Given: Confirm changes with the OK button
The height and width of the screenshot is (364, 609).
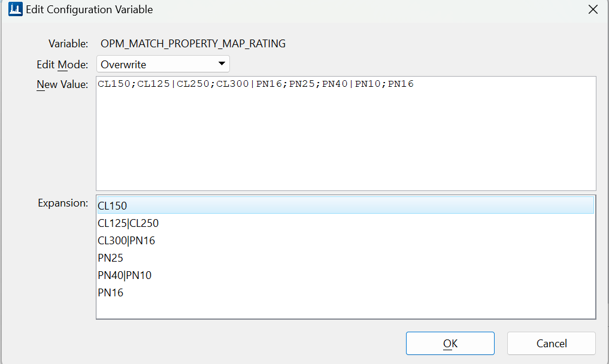Looking at the screenshot, I should (450, 343).
